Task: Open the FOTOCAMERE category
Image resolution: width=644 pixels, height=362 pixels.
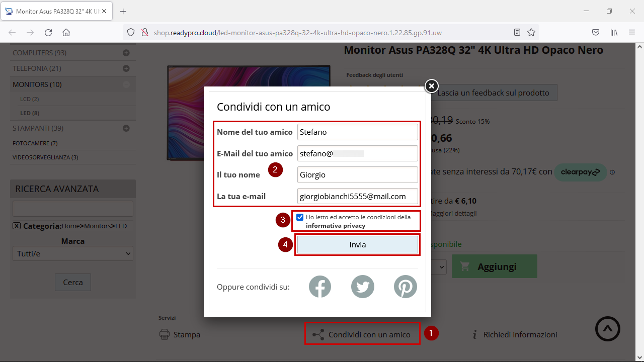Action: [35, 143]
